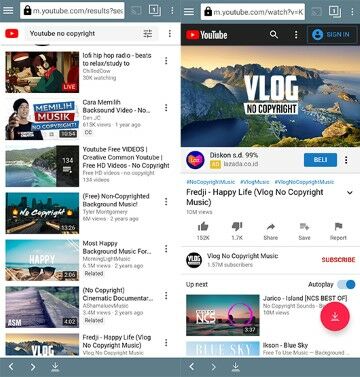The height and width of the screenshot is (377, 360).
Task: Tap the cast icon in left browser
Action: pos(136,11)
